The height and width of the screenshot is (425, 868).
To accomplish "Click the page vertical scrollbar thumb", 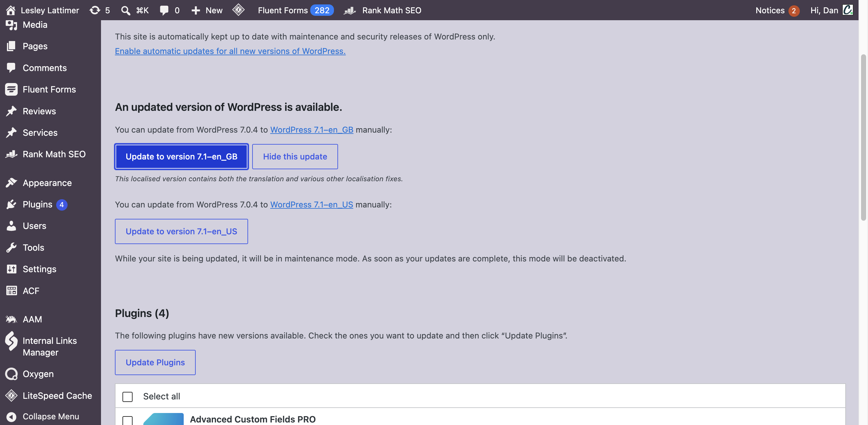I will tap(863, 137).
